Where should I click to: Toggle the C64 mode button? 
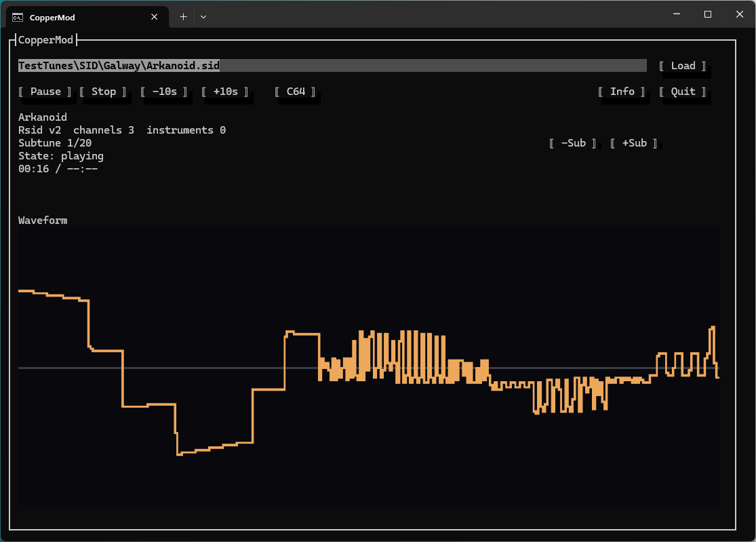tap(296, 92)
